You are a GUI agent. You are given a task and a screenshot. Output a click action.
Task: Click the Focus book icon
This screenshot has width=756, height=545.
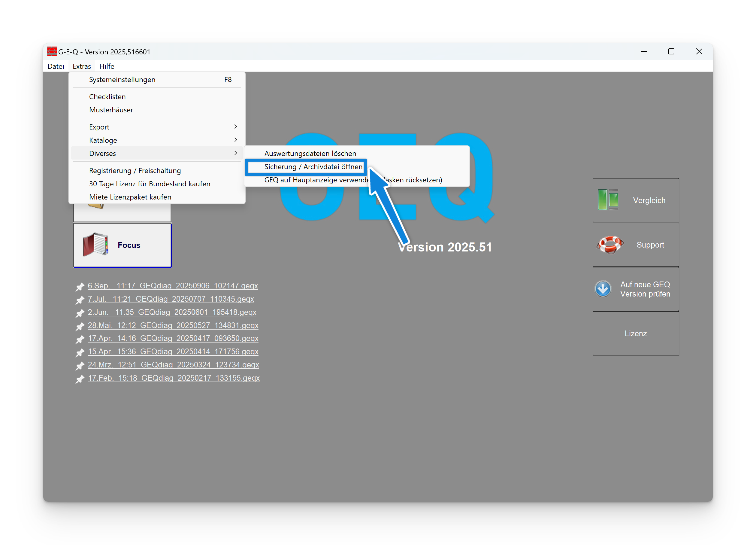tap(95, 245)
